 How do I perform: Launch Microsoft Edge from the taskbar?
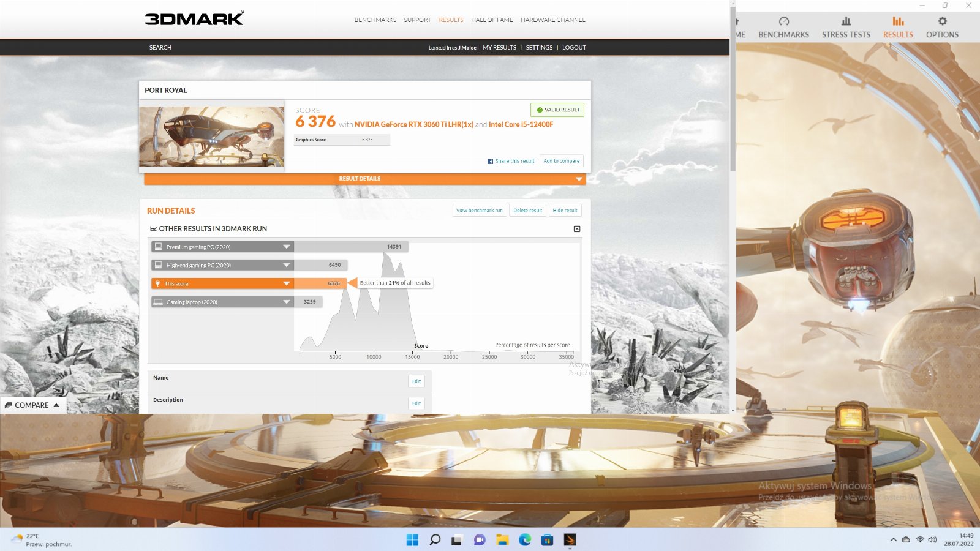point(525,540)
